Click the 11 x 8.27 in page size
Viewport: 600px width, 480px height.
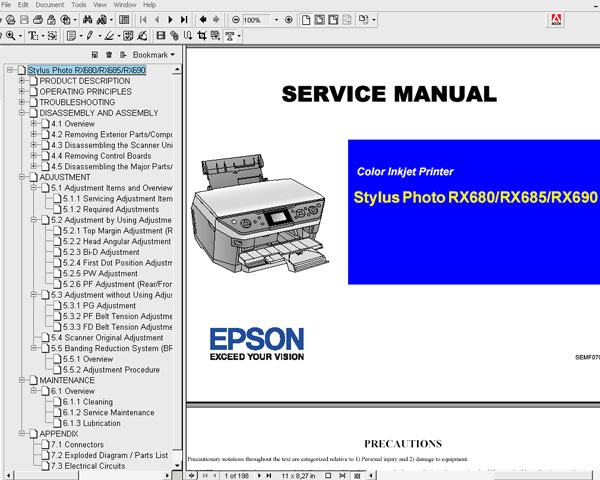(298, 475)
